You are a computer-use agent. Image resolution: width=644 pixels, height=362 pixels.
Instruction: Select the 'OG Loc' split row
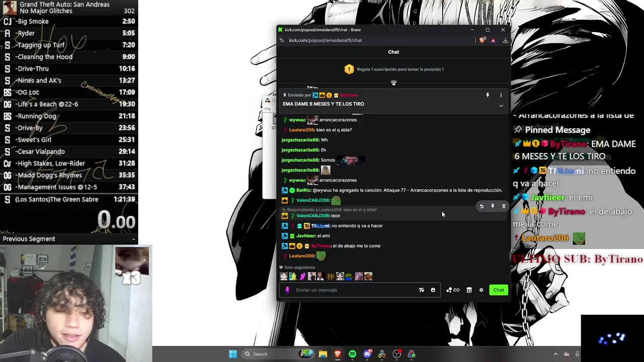pos(69,92)
